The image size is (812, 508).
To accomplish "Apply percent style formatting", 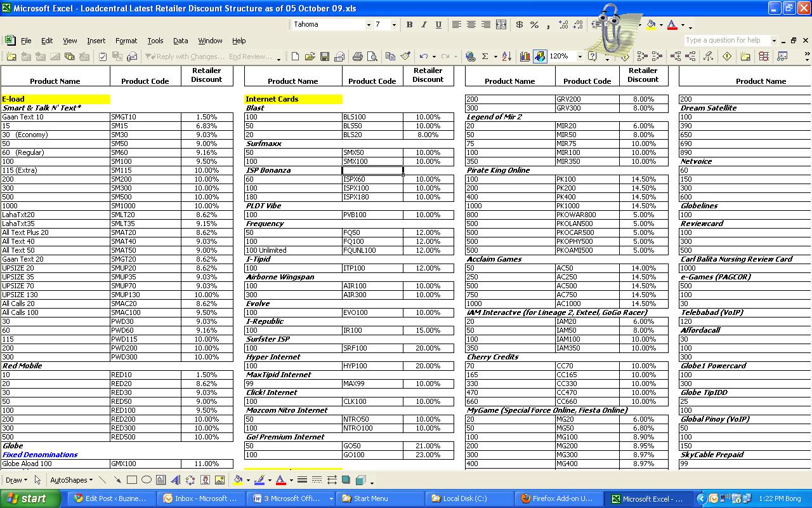I will pyautogui.click(x=534, y=25).
